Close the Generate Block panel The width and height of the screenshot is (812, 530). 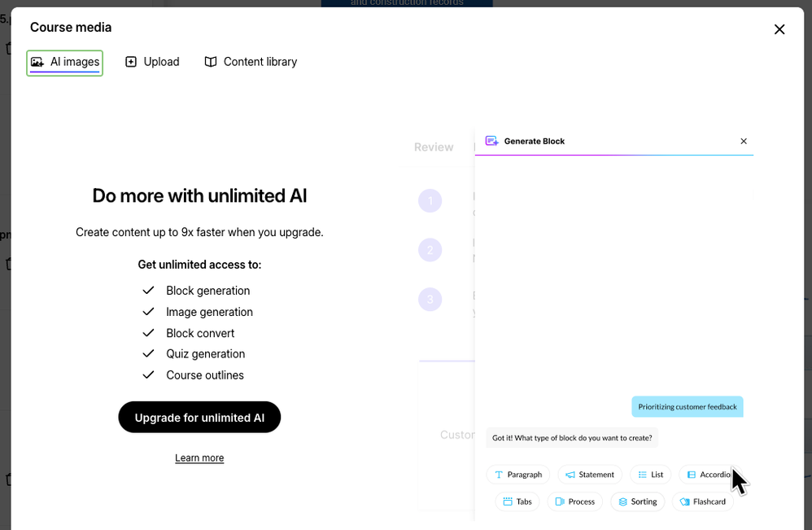coord(744,142)
